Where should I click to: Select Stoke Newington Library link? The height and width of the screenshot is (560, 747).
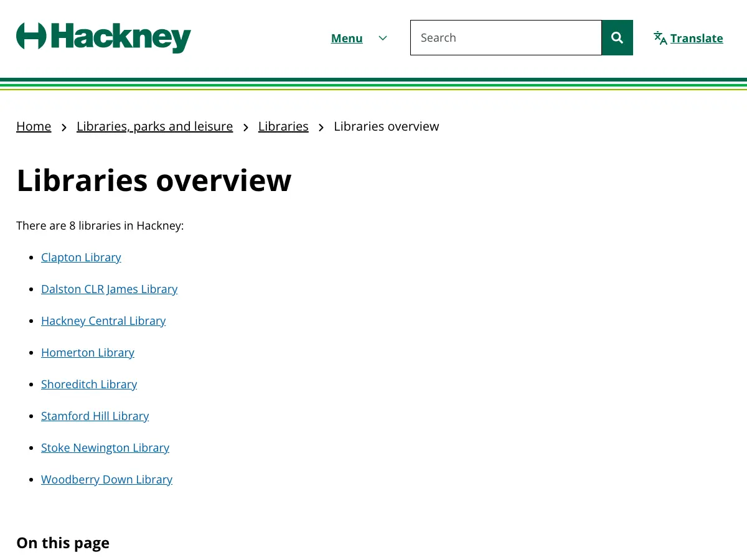(105, 447)
